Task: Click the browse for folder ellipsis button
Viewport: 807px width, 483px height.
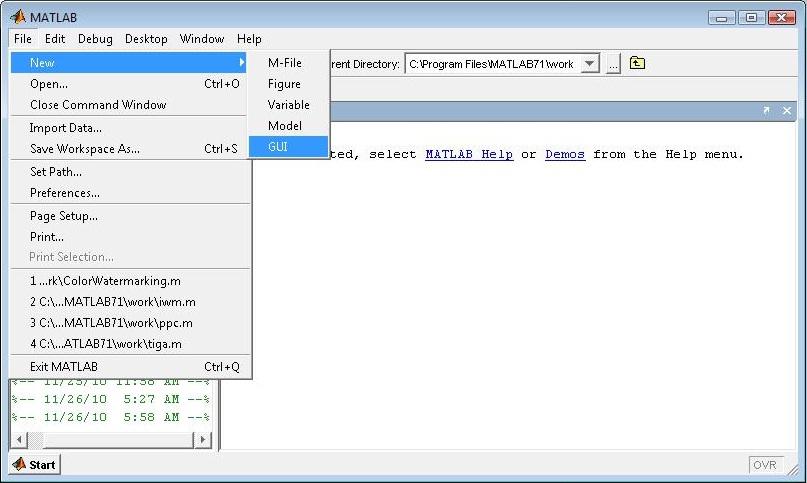Action: pos(613,64)
